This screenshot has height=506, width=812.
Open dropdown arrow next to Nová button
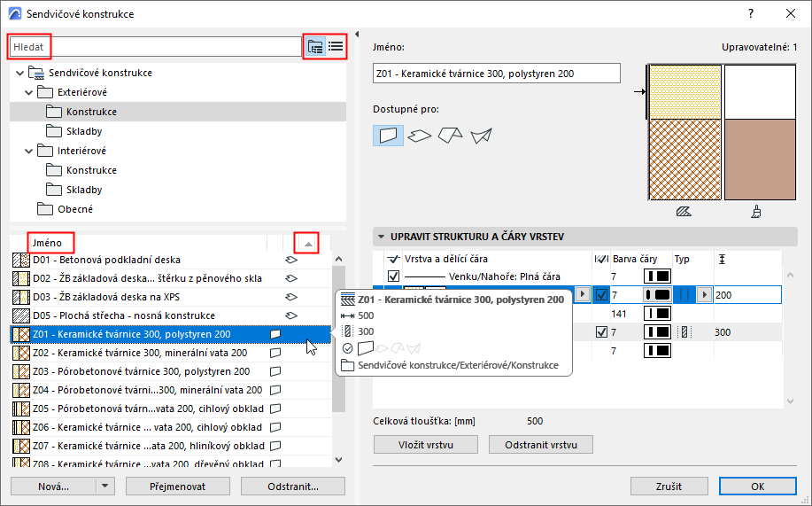point(105,487)
